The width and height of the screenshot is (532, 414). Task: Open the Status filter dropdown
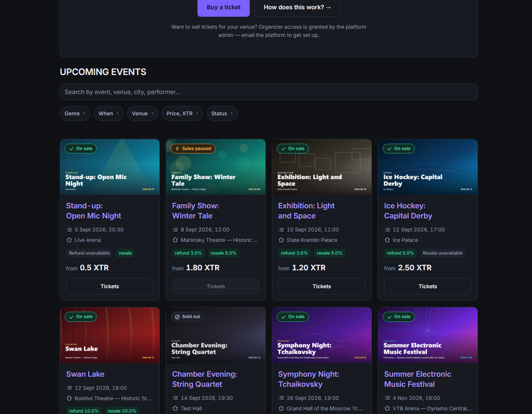(222, 114)
